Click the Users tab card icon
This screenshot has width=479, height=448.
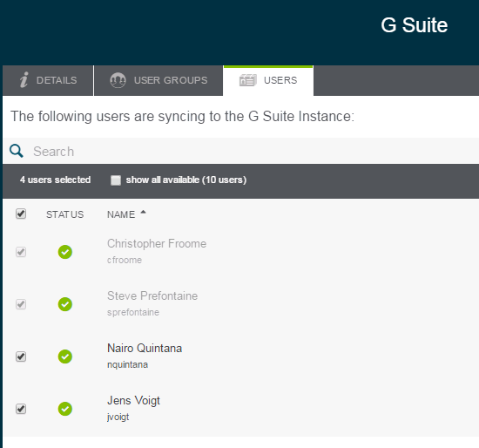[247, 80]
